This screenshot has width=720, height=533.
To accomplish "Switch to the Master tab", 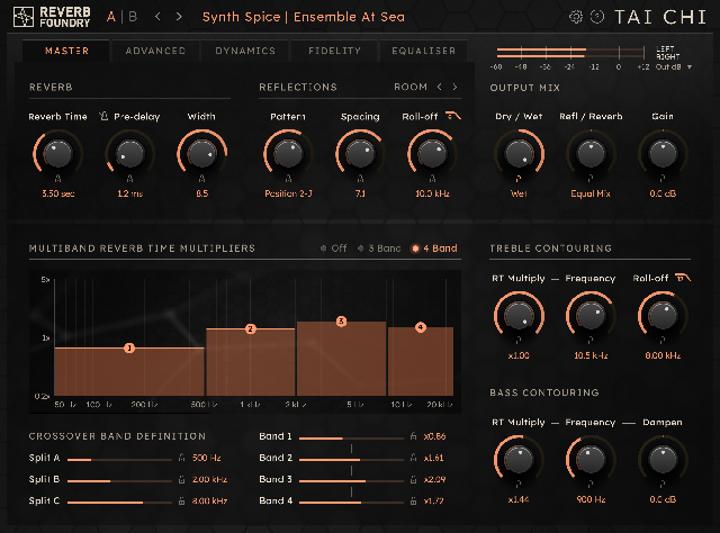I will (x=67, y=51).
